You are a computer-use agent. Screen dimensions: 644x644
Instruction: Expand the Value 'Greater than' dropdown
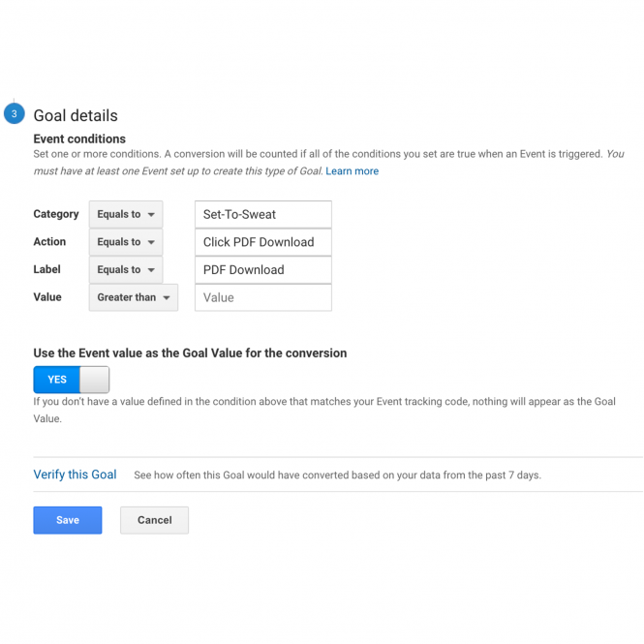pyautogui.click(x=134, y=297)
